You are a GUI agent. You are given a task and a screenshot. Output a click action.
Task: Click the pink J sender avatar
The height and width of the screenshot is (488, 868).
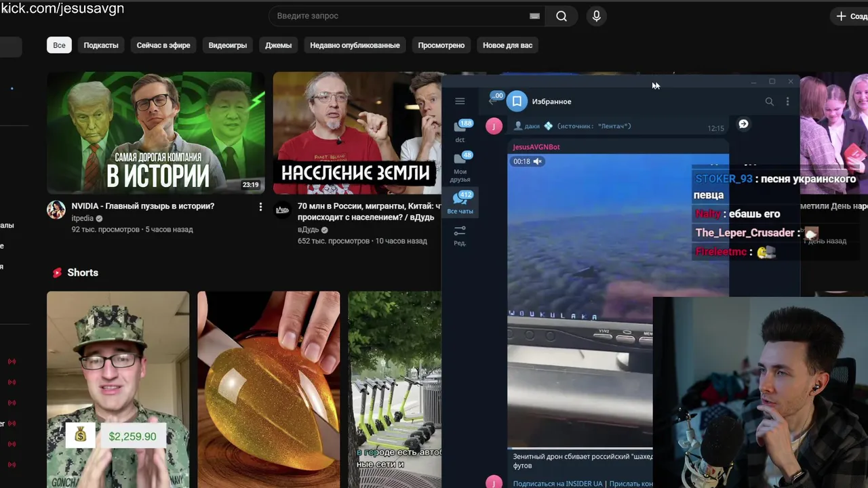pyautogui.click(x=494, y=125)
